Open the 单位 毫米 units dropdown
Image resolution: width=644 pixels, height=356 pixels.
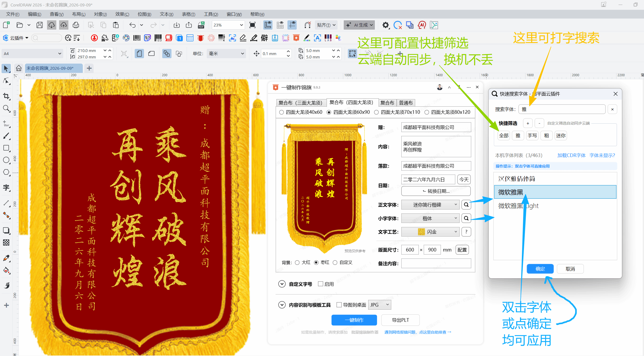coord(226,54)
